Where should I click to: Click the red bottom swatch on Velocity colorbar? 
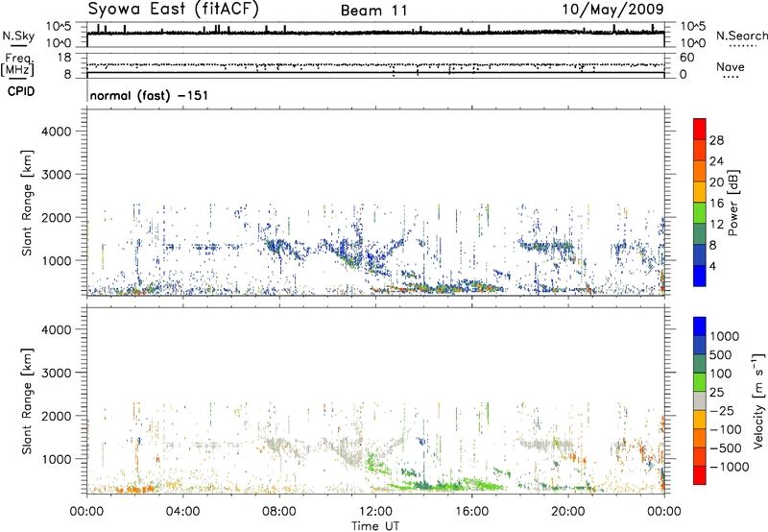700,475
